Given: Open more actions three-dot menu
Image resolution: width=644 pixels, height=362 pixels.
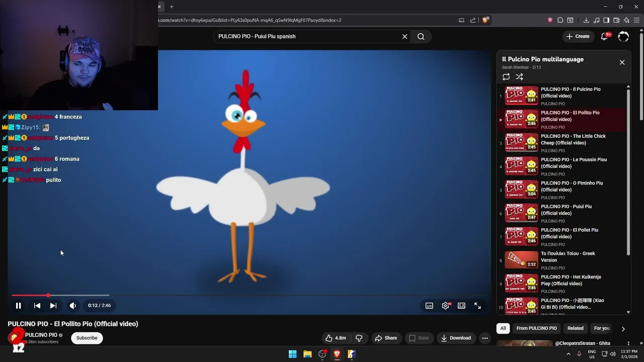Looking at the screenshot, I should (x=485, y=338).
